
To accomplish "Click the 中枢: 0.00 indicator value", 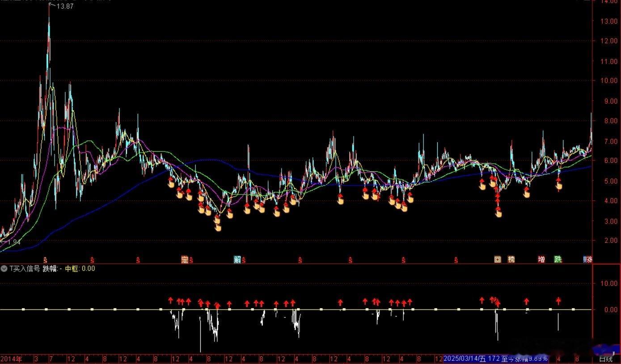I will (x=80, y=269).
